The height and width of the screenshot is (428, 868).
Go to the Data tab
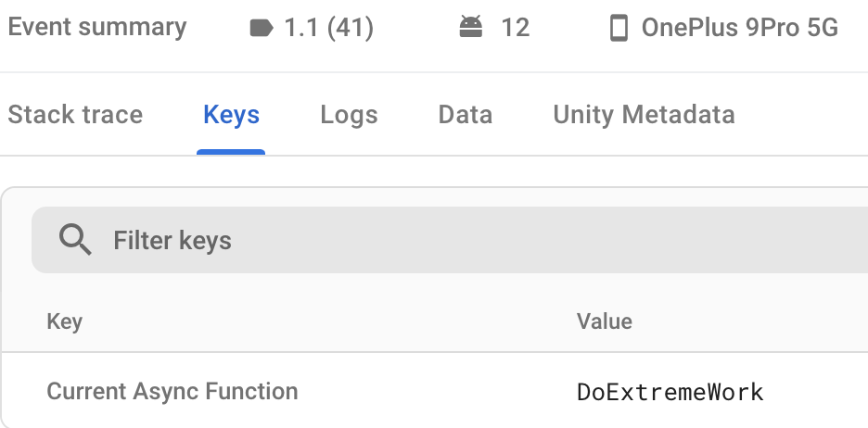[x=465, y=115]
